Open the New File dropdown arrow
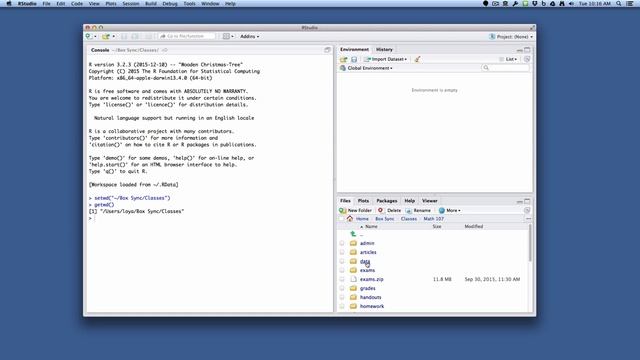Screen dimensions: 640x360 [96, 36]
